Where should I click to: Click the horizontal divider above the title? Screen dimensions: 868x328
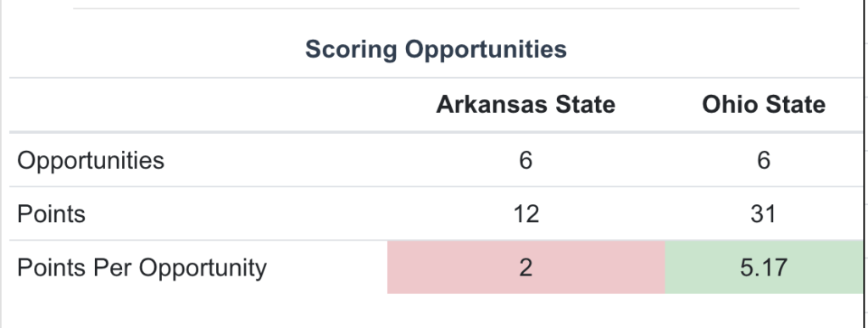point(436,8)
